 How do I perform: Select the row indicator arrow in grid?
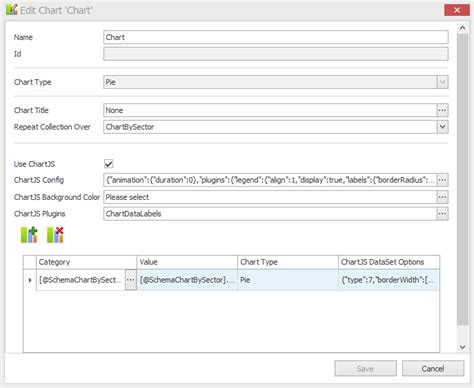[x=30, y=280]
